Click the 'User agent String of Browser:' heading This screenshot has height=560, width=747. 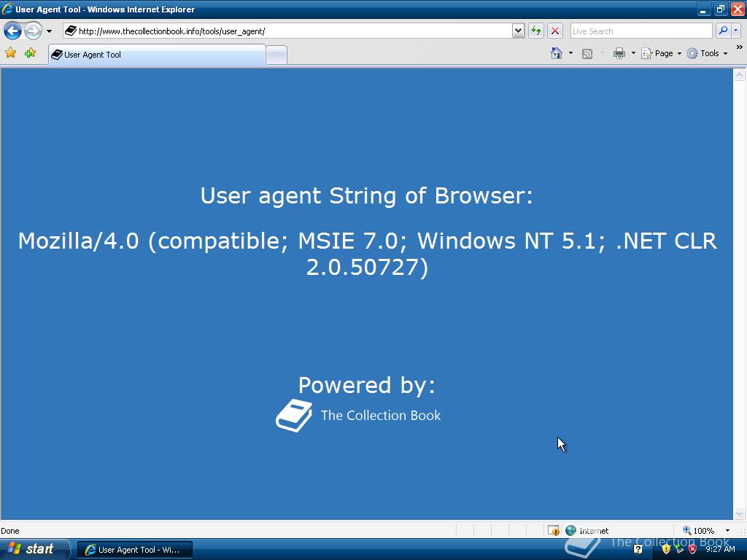[366, 195]
